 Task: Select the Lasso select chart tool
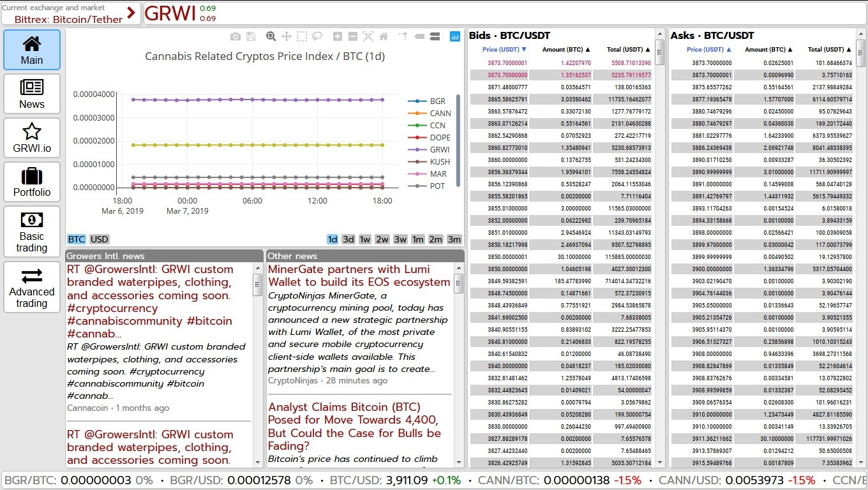(317, 37)
